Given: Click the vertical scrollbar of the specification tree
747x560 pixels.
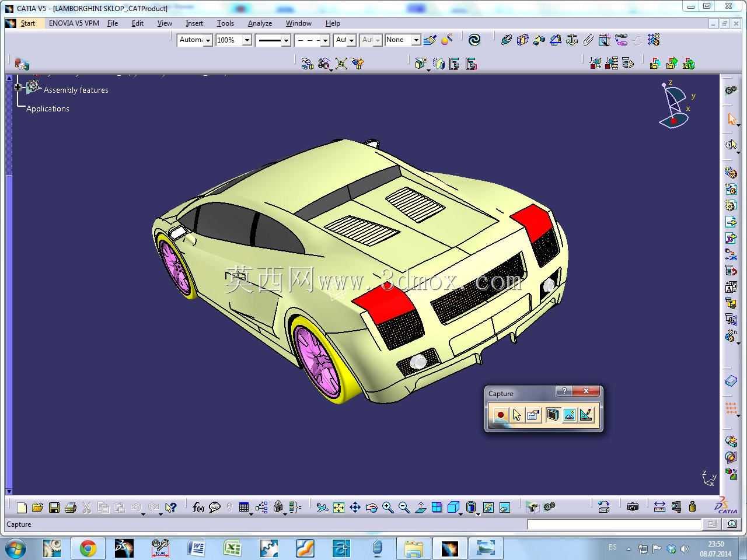Looking at the screenshot, I should (8, 284).
